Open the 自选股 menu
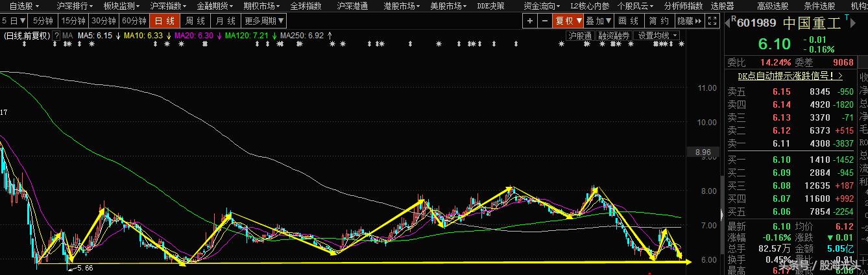The width and height of the screenshot is (868, 275). (23, 6)
